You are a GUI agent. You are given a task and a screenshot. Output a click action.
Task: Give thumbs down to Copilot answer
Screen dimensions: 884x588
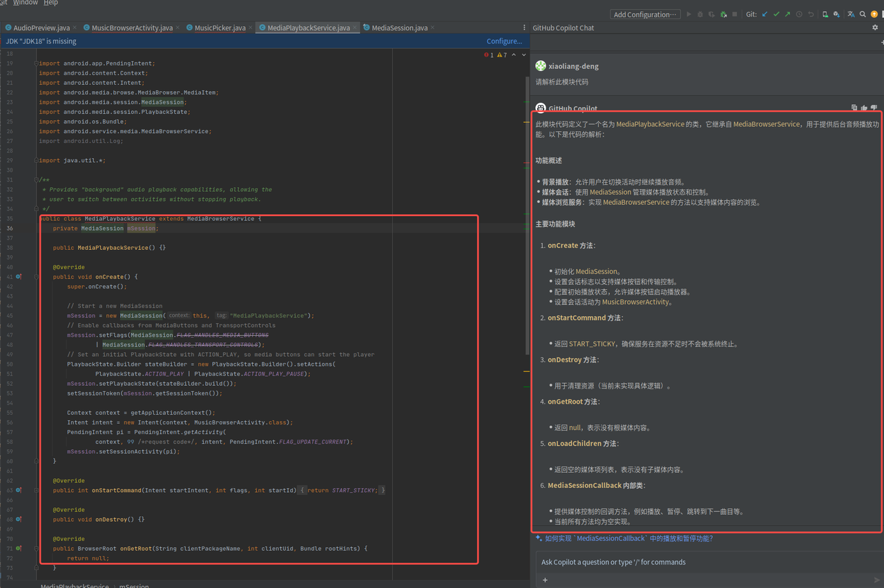[874, 108]
